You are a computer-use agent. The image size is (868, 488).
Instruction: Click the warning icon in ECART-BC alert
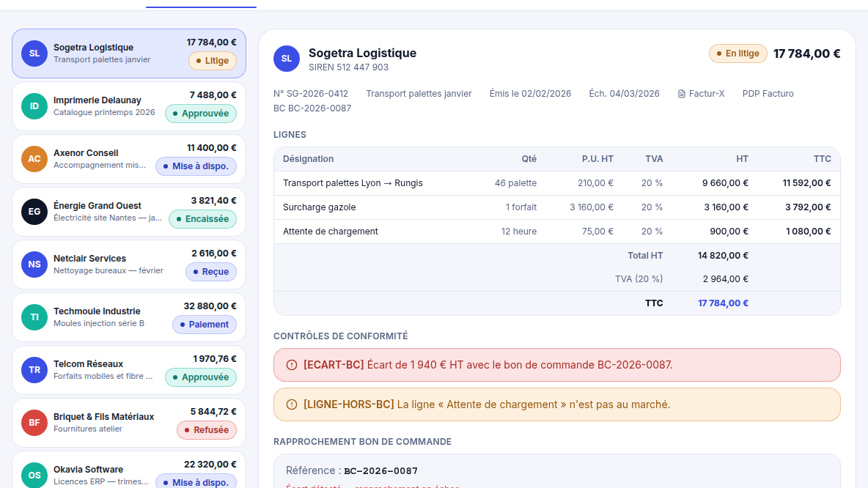292,365
